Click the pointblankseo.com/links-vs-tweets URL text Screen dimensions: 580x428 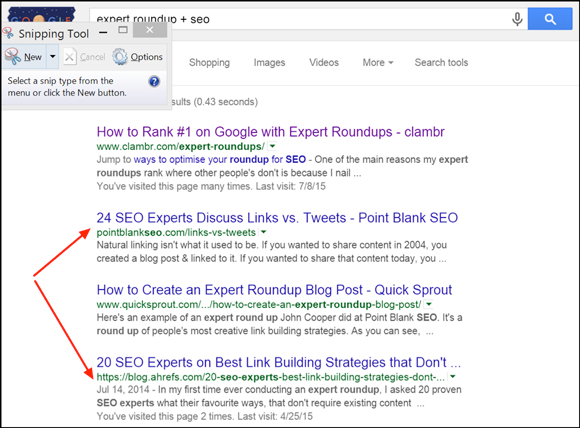coord(176,233)
